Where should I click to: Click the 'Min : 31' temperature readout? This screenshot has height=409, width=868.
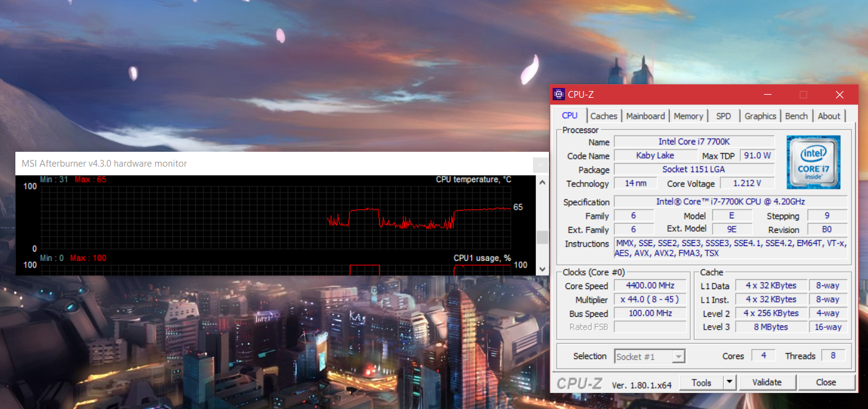pyautogui.click(x=54, y=180)
